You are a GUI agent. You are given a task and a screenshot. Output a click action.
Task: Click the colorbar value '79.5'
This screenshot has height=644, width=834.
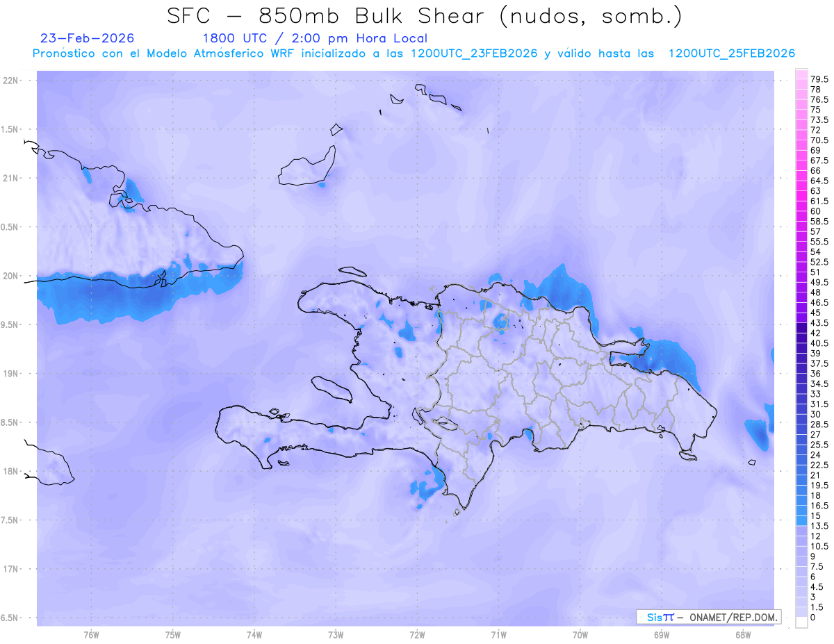(820, 80)
